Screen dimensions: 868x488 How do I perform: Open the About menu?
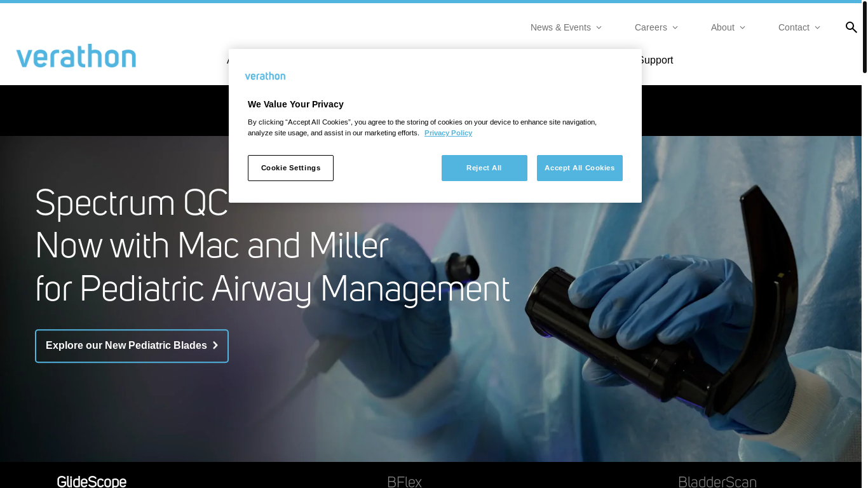click(722, 27)
